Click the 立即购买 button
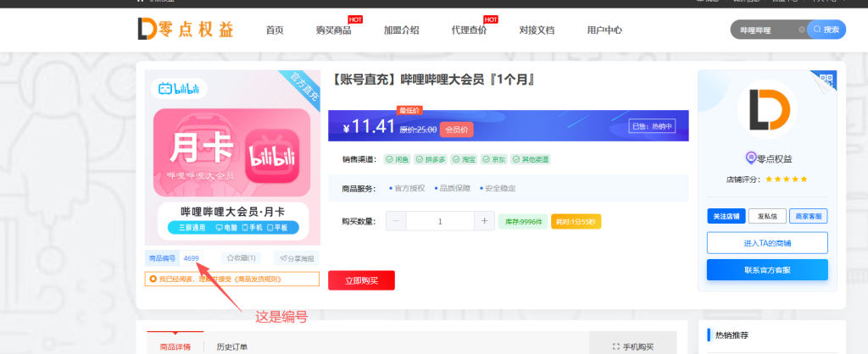Image resolution: width=868 pixels, height=354 pixels. click(x=361, y=280)
